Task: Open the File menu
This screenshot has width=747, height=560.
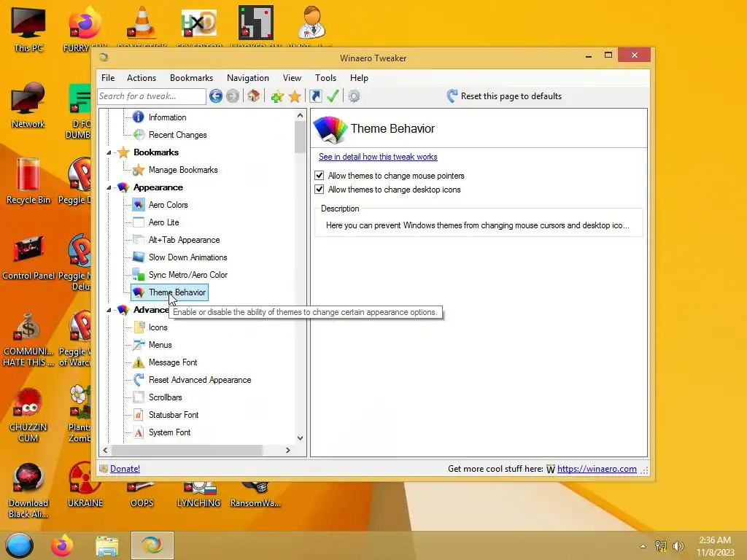Action: [108, 78]
